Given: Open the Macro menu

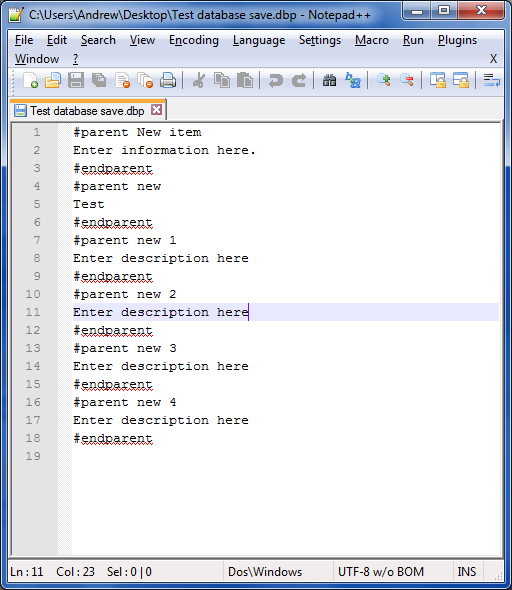Looking at the screenshot, I should point(372,40).
